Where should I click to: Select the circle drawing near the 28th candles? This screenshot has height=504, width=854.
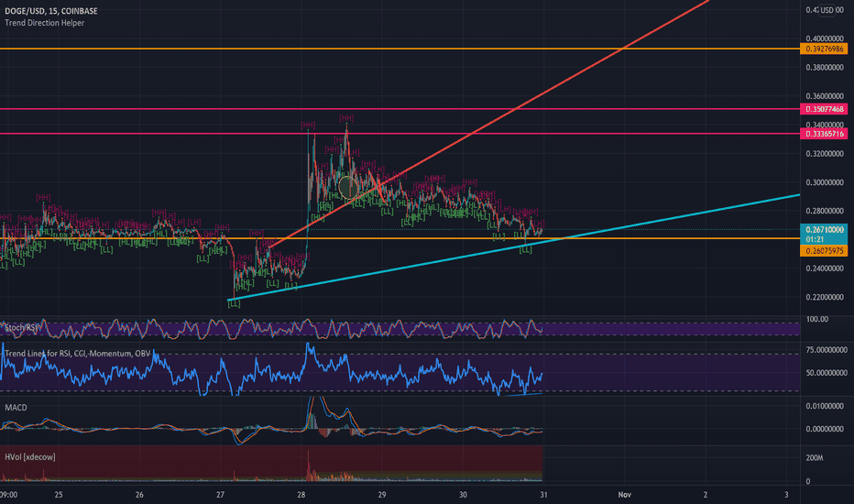click(348, 188)
